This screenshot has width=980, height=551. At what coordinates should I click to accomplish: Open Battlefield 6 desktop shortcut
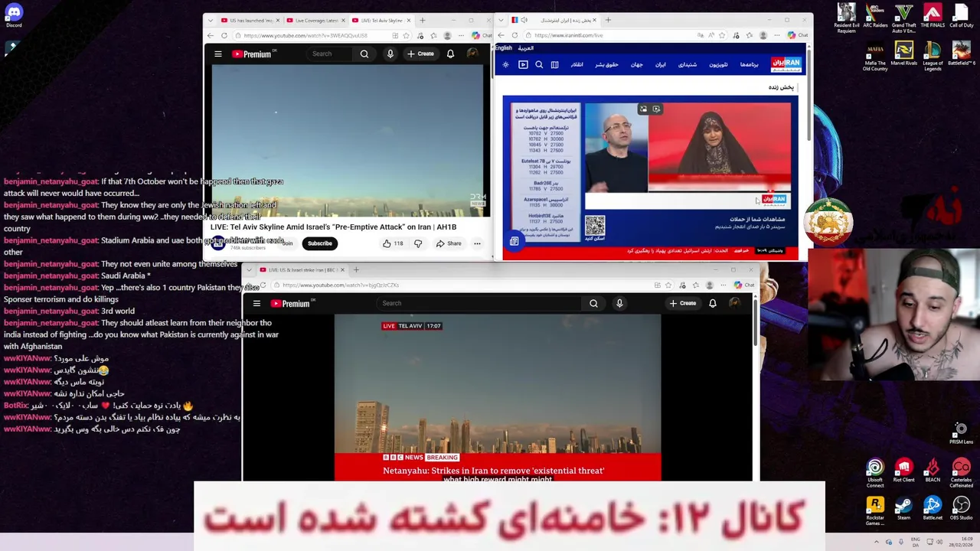[961, 54]
